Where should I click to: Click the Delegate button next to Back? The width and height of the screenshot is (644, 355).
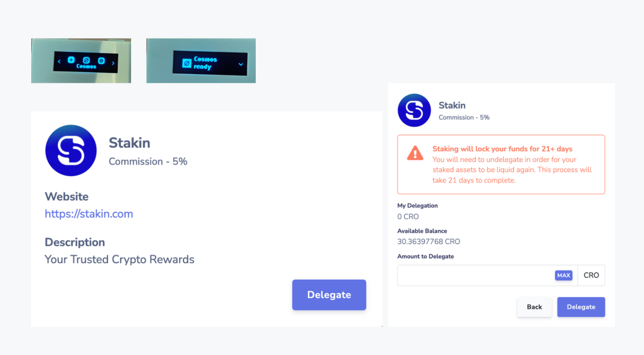coord(581,307)
